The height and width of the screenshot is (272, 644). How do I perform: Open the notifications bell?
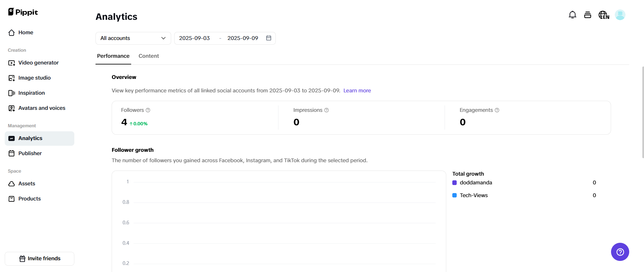(x=572, y=15)
